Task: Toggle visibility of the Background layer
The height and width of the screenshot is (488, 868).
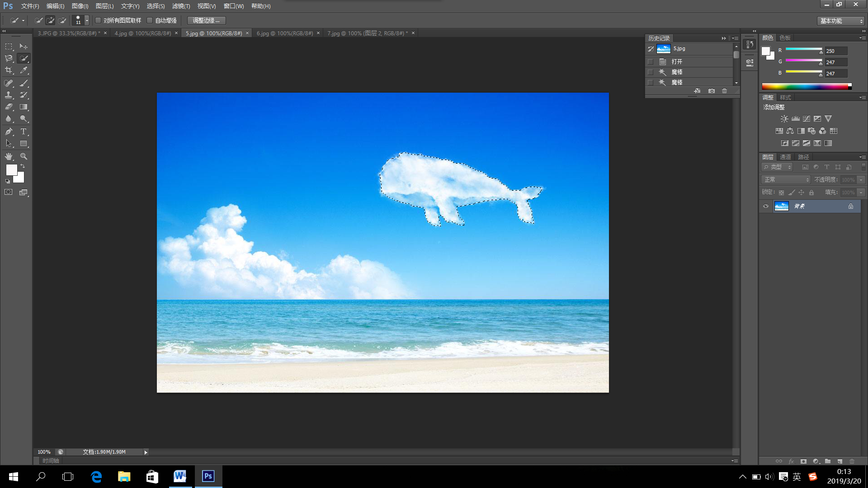Action: pyautogui.click(x=766, y=206)
